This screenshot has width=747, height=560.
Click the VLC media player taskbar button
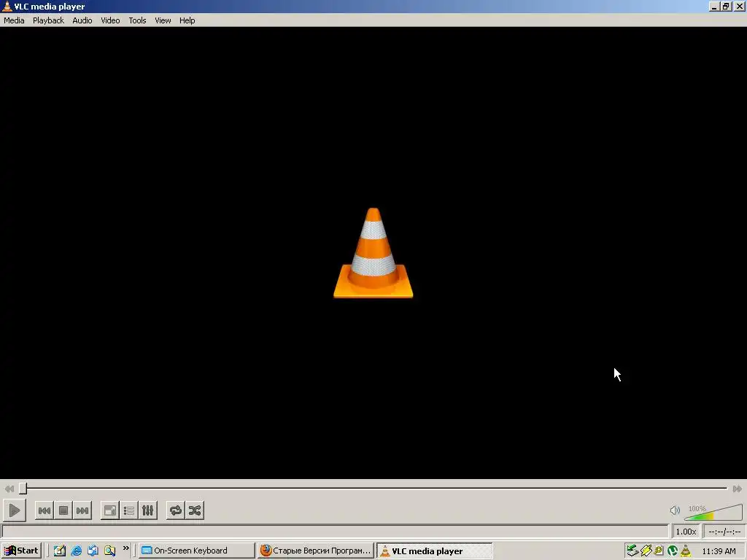(435, 551)
